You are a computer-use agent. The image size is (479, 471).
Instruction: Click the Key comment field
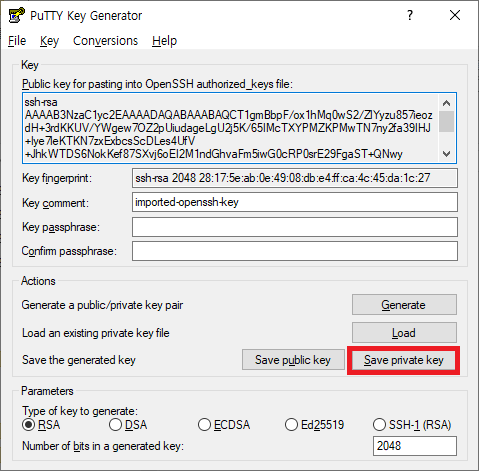click(x=295, y=202)
